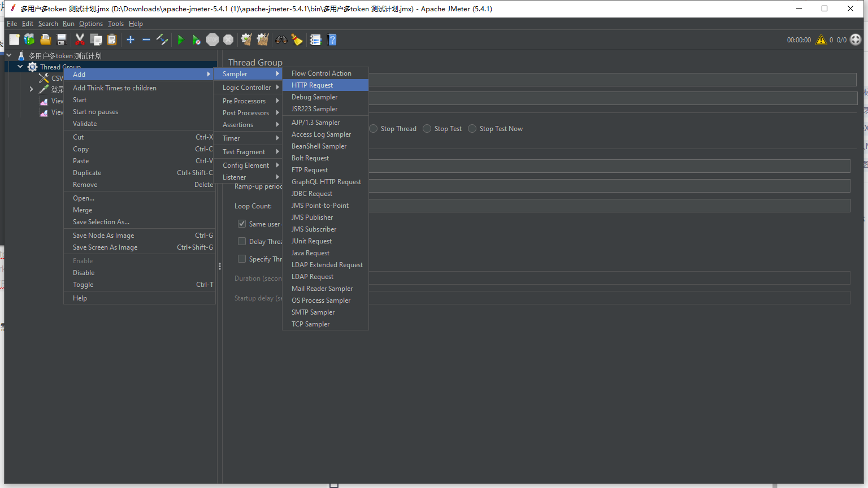Open the Templates toolbar icon

pyautogui.click(x=29, y=40)
